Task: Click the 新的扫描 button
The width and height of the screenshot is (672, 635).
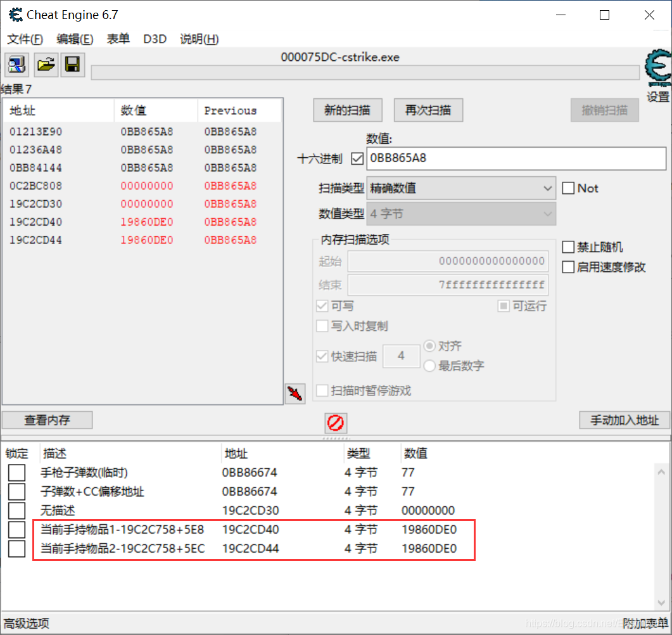Action: pos(348,111)
